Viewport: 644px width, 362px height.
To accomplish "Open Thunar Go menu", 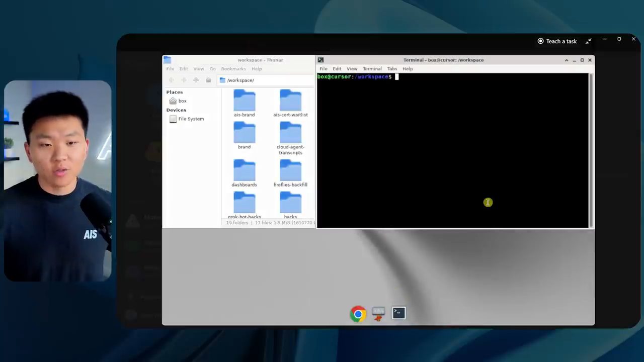I will coord(212,69).
